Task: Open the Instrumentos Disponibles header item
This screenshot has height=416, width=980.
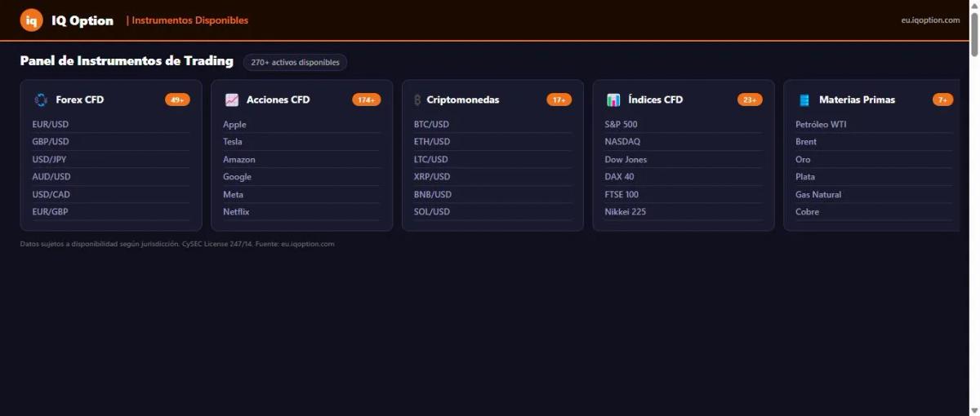Action: 190,20
